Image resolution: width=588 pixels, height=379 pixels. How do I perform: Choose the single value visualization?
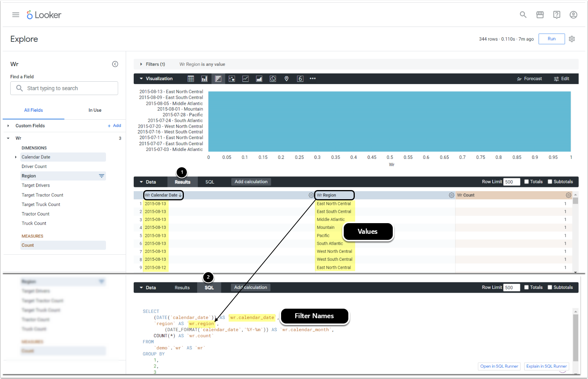[300, 79]
